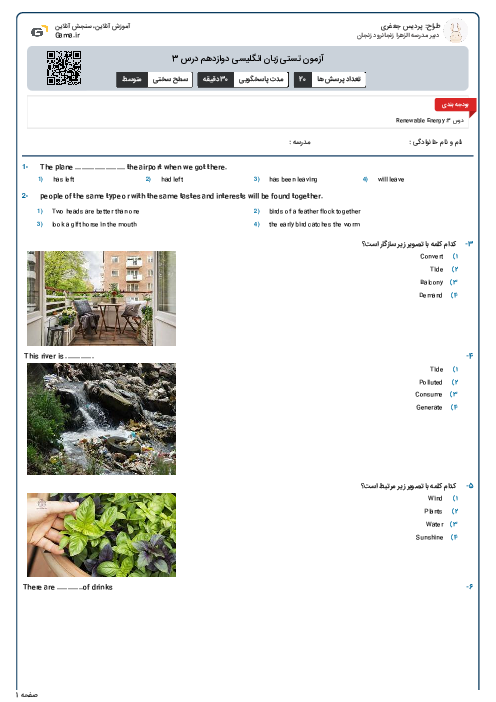The image size is (496, 702).
Task: Click the QR code image
Action: 64,68
